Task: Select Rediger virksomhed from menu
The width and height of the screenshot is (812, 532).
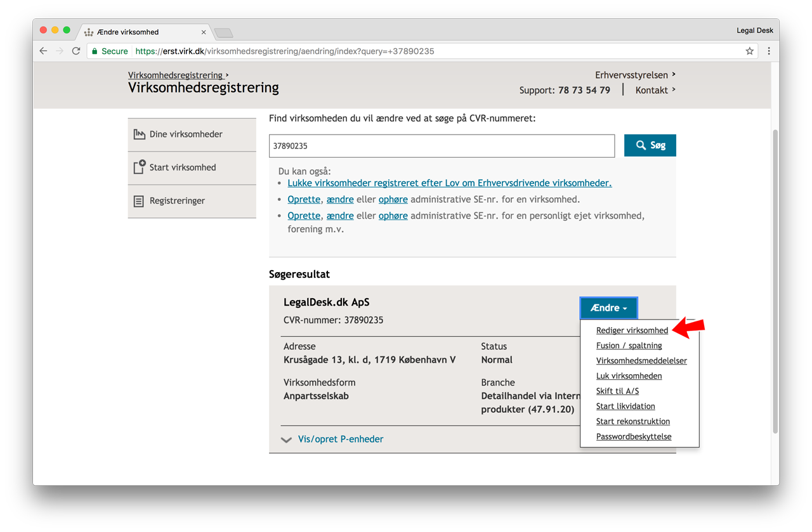Action: coord(632,330)
